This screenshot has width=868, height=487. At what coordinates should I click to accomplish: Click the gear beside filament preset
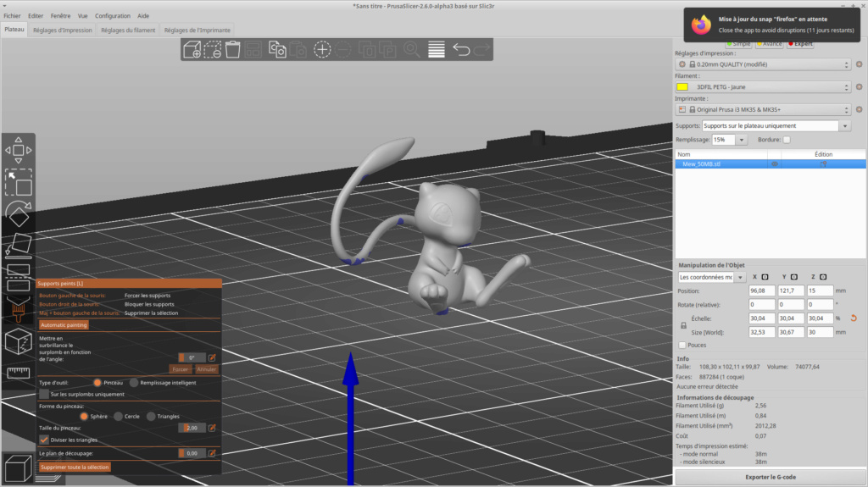860,87
